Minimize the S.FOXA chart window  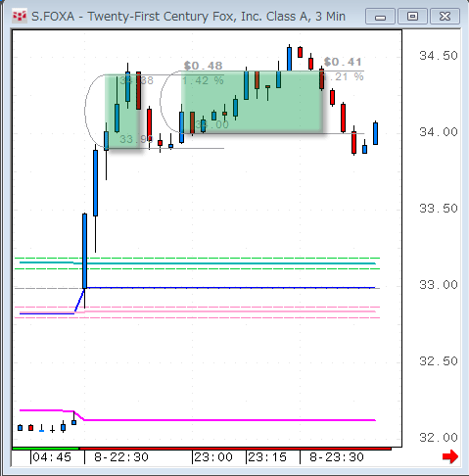[x=380, y=17]
